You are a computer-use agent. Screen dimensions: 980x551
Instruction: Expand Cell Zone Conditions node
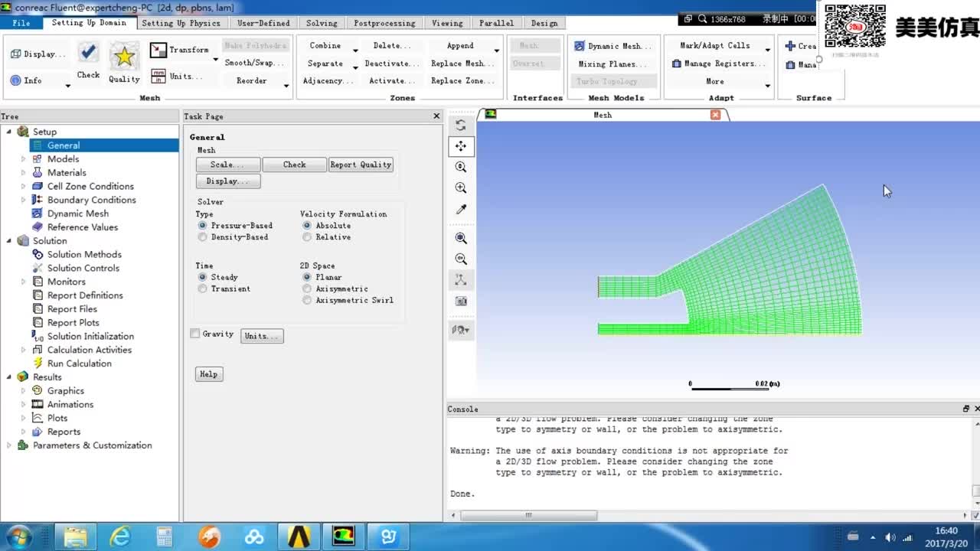tap(23, 186)
